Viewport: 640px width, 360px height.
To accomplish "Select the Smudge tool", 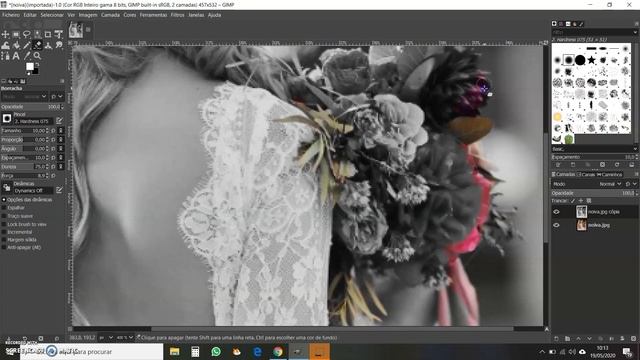I will 58,45.
